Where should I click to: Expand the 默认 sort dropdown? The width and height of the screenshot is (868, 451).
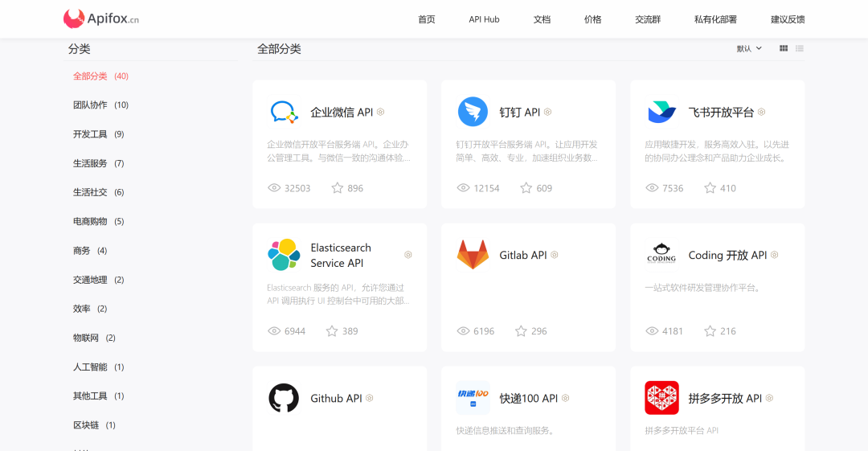click(749, 49)
